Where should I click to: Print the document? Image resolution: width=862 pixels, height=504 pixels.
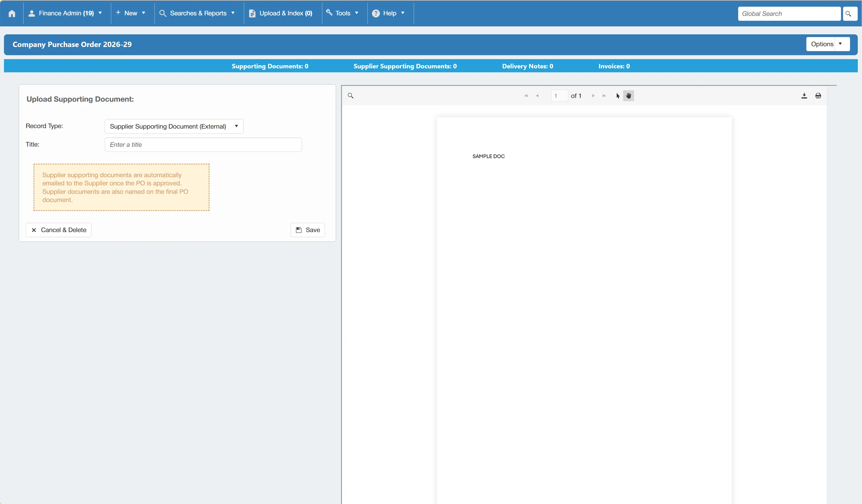pos(818,96)
